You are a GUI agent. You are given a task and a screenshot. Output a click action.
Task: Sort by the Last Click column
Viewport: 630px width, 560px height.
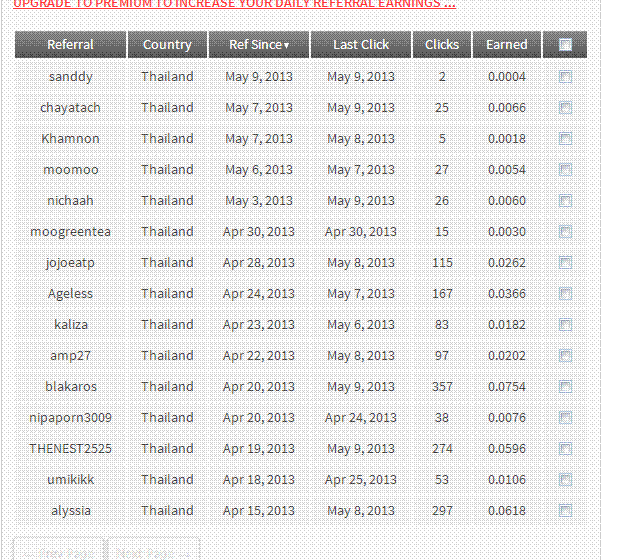(361, 45)
